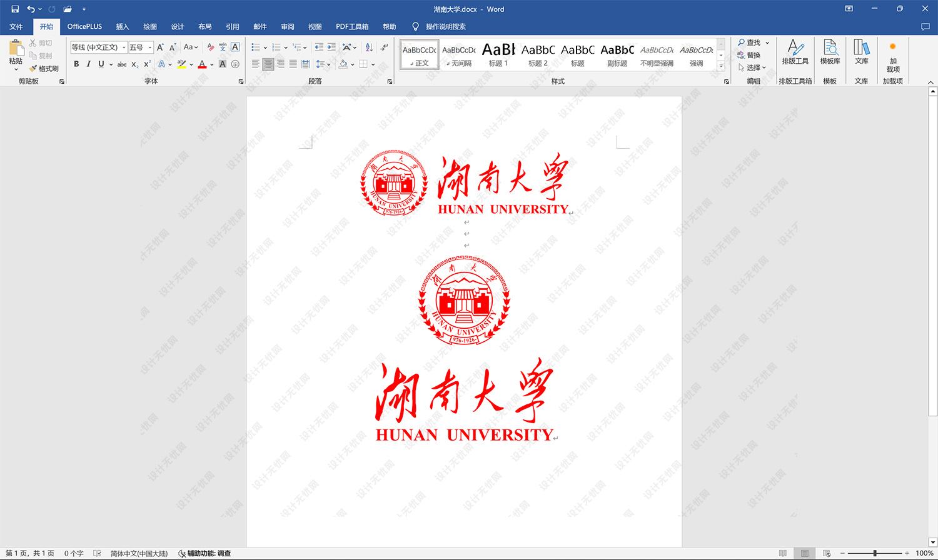Screen dimensions: 938x560
Task: Click the Redo arrow in quick access toolbar
Action: tap(52, 9)
